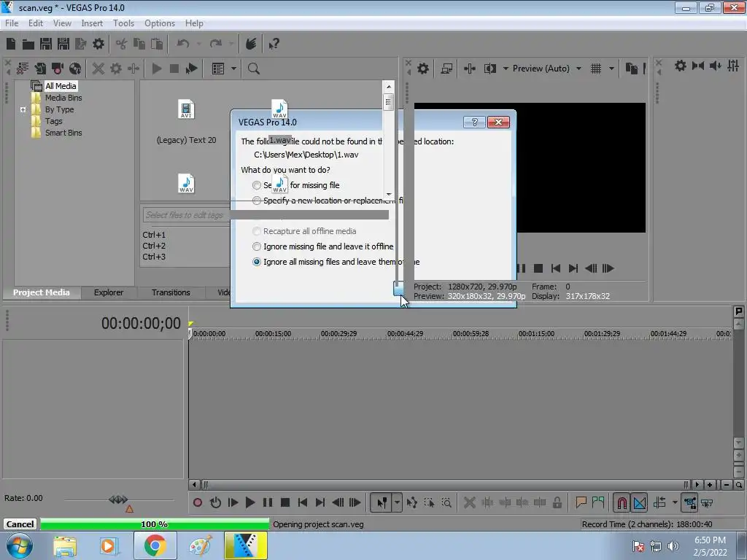Select Search for missing file option

pos(256,185)
